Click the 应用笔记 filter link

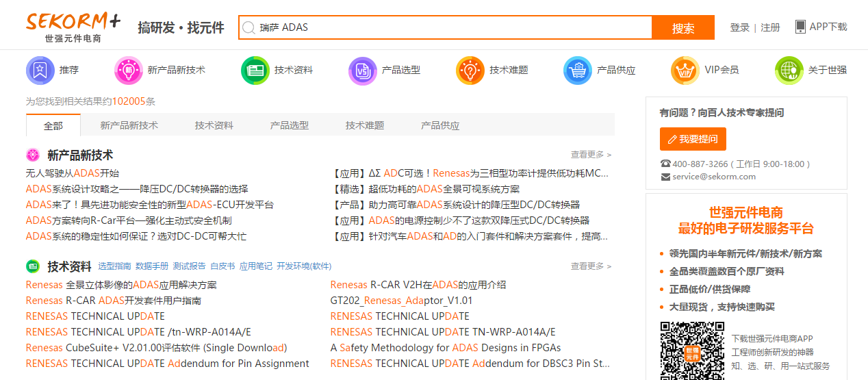tap(255, 266)
